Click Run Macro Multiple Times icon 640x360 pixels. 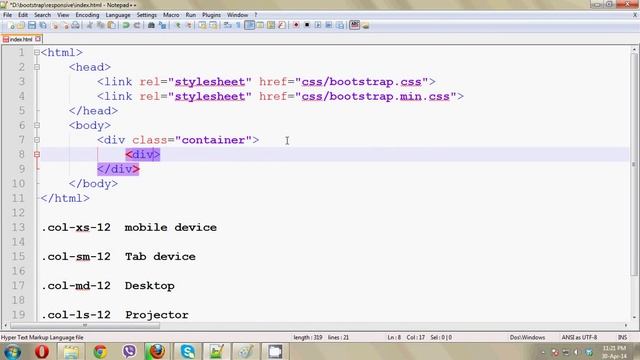329,25
